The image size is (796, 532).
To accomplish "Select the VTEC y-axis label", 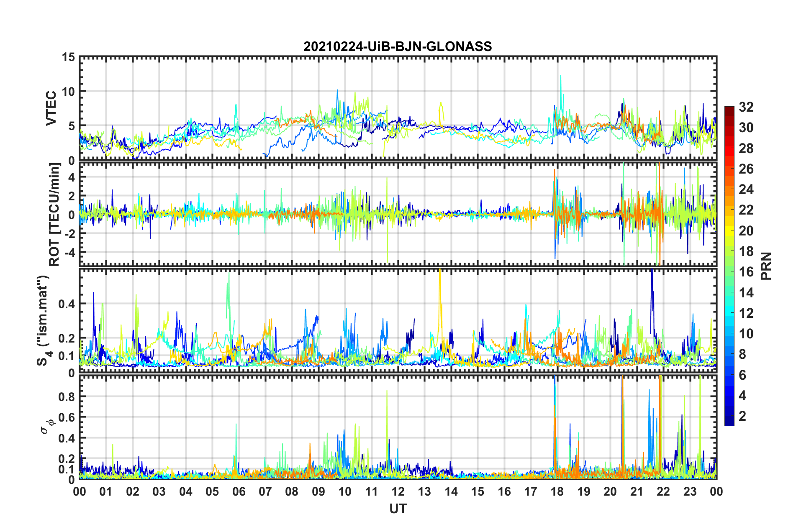I will click(x=51, y=108).
